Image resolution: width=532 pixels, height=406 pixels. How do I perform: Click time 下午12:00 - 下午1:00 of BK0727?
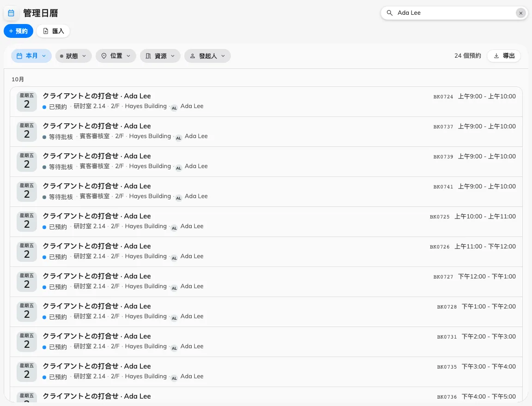(487, 276)
